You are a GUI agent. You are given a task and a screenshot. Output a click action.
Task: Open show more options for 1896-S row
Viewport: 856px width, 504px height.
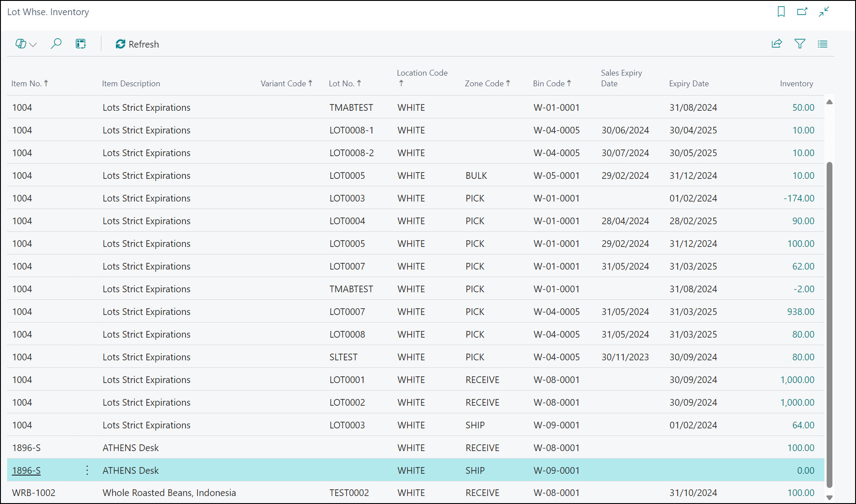(87, 470)
